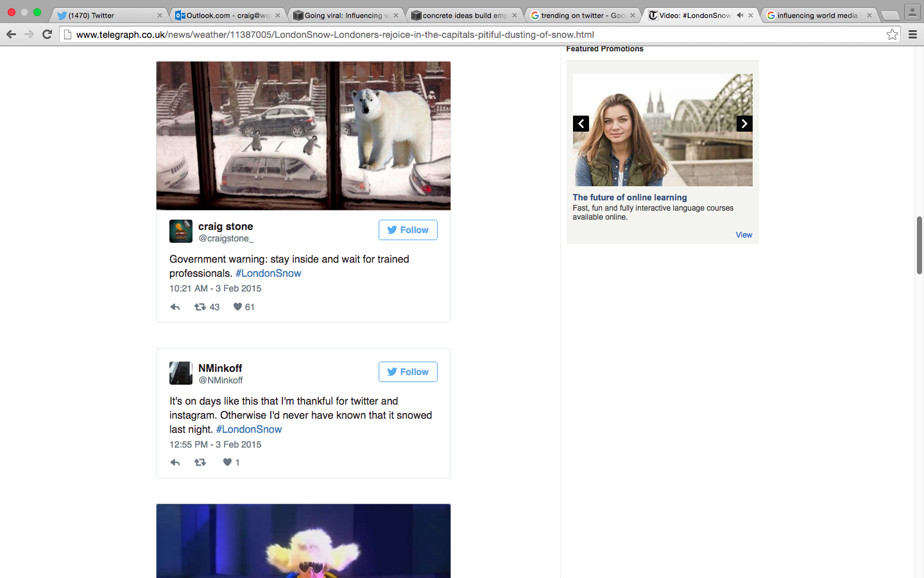Retweet NMinkoff's tweet
The image size is (924, 578).
(200, 462)
